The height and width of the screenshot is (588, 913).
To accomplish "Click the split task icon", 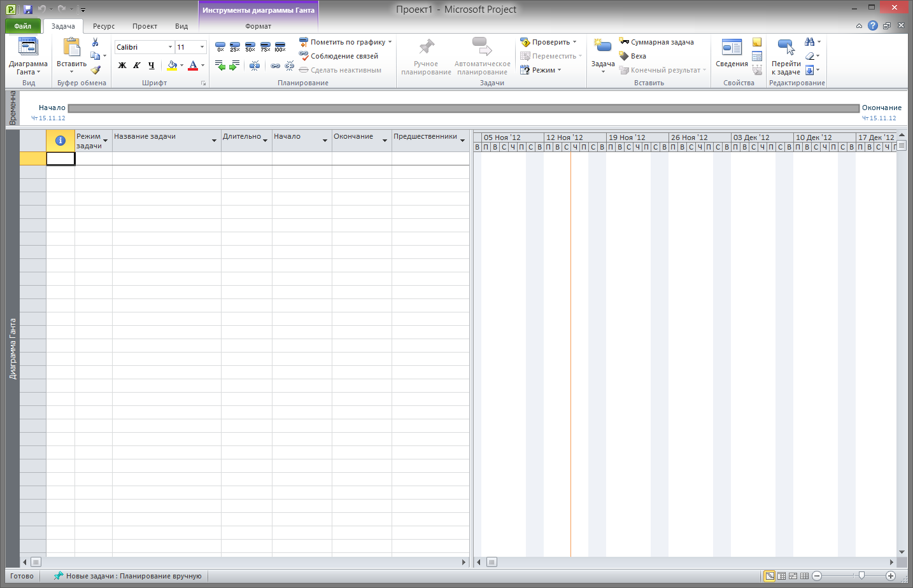I will [255, 66].
